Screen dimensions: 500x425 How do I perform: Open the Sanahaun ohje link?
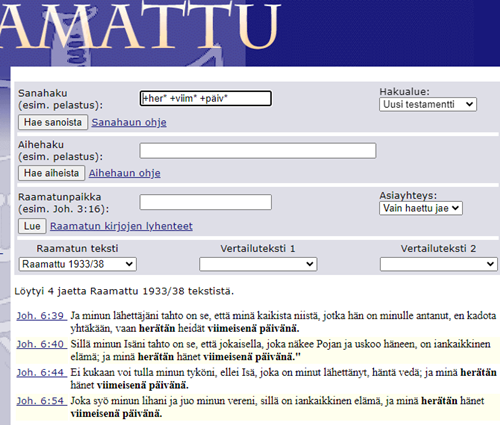129,122
